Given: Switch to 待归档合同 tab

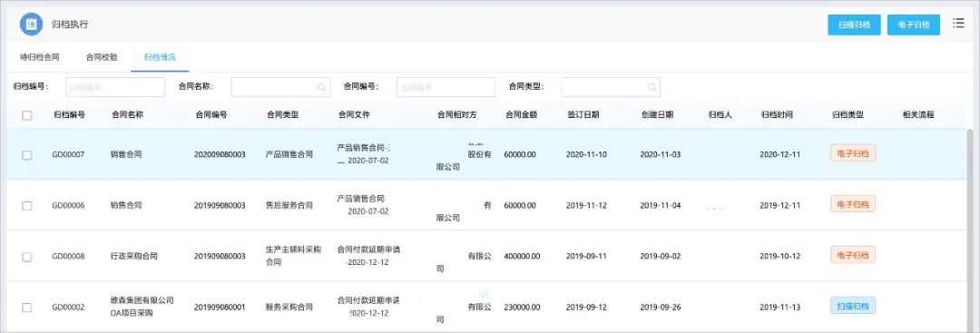Looking at the screenshot, I should click(40, 57).
